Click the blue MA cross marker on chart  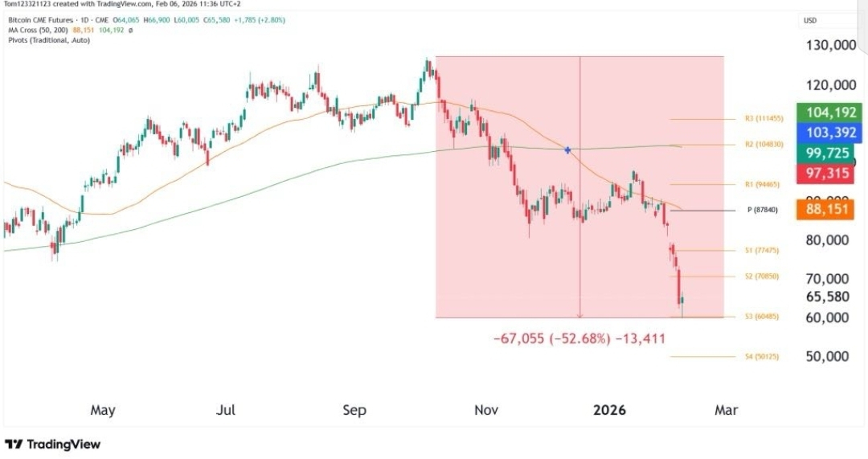tap(567, 150)
